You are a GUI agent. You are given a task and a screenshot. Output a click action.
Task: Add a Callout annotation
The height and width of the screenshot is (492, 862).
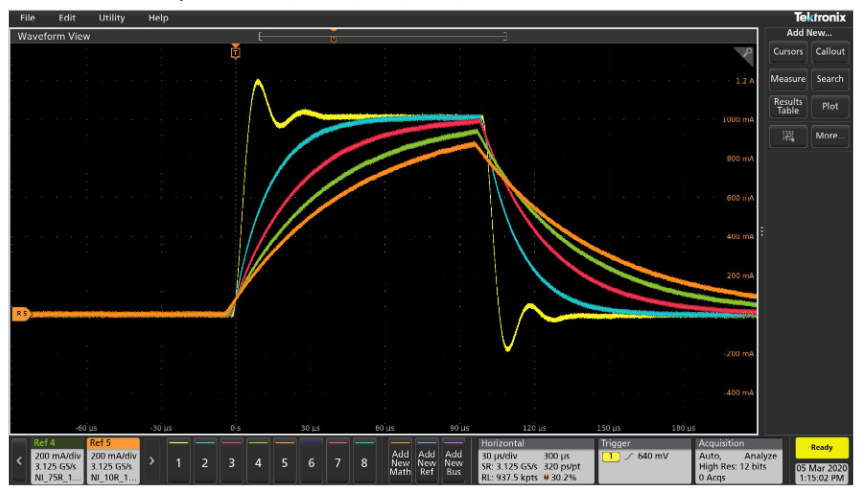tap(829, 51)
